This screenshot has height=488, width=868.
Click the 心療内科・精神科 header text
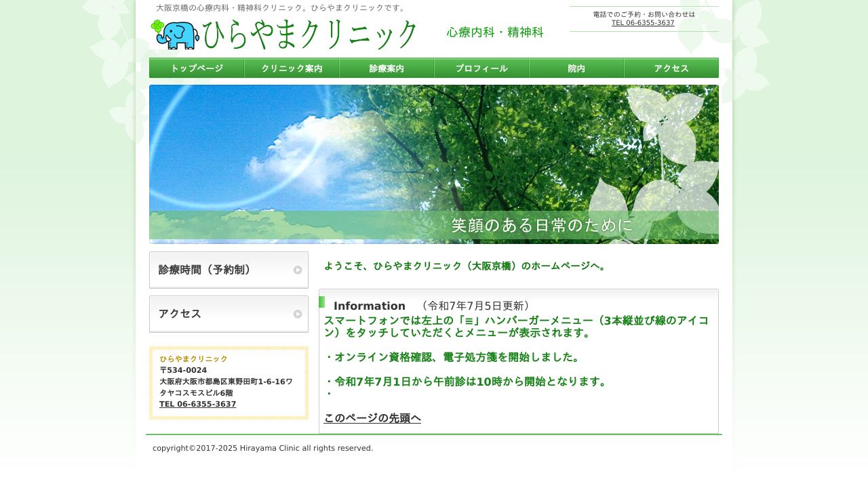(495, 33)
